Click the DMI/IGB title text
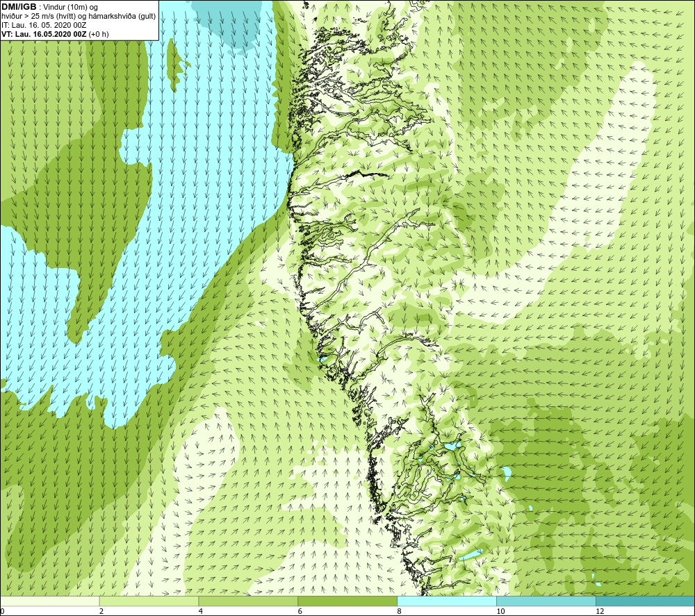695x616 pixels. click(19, 7)
